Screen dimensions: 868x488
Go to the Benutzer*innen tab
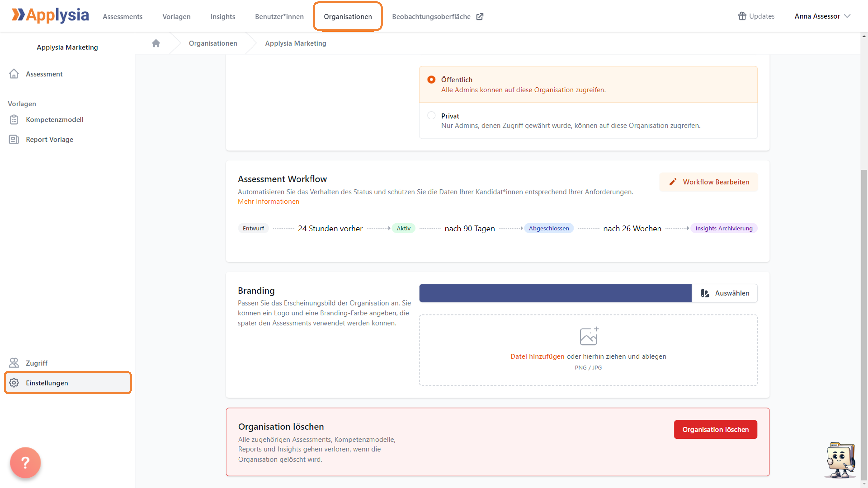pos(279,16)
